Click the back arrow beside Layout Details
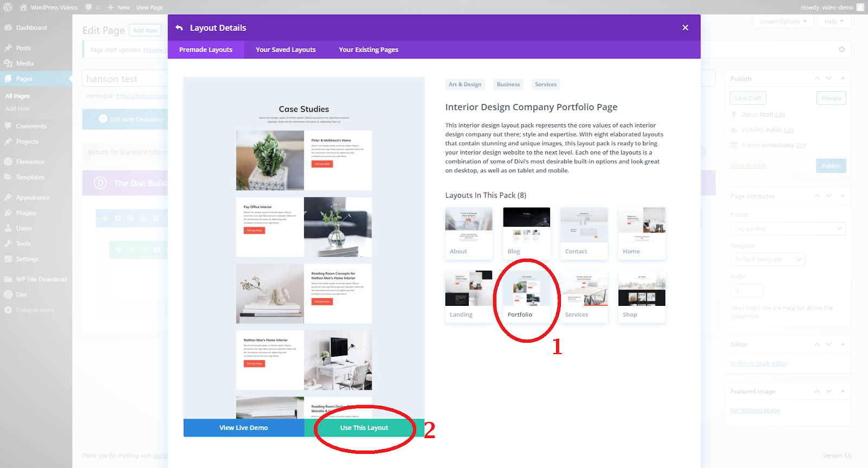 click(x=179, y=28)
